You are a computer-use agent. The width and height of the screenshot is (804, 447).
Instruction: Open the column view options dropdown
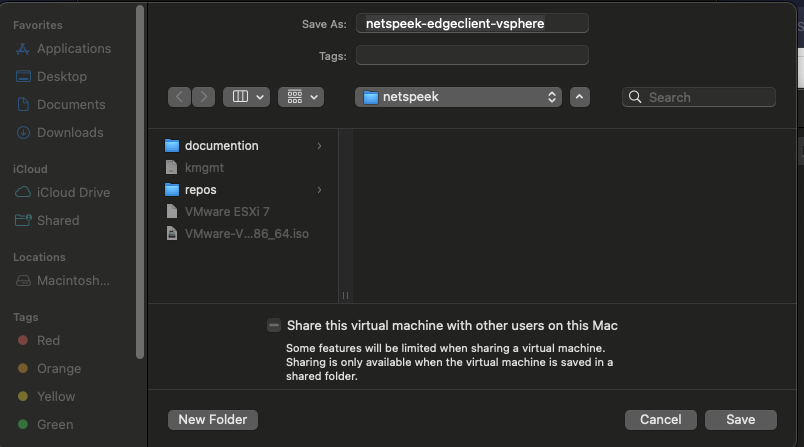click(246, 97)
